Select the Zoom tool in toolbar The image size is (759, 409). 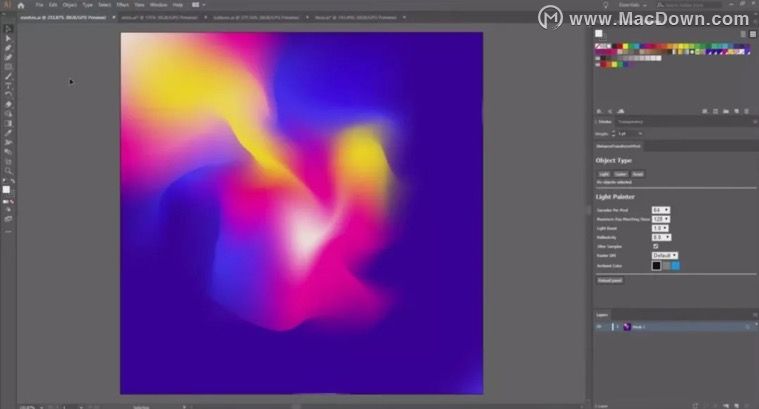pyautogui.click(x=8, y=170)
